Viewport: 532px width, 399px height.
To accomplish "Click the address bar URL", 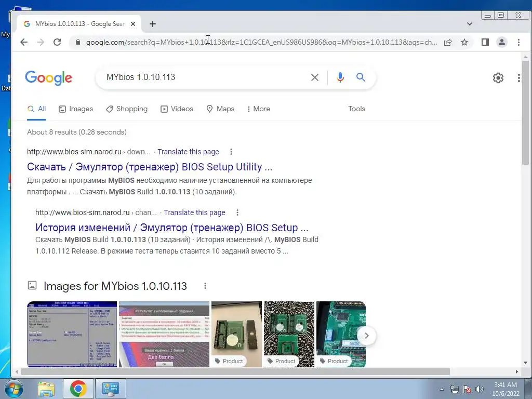I will click(x=261, y=43).
